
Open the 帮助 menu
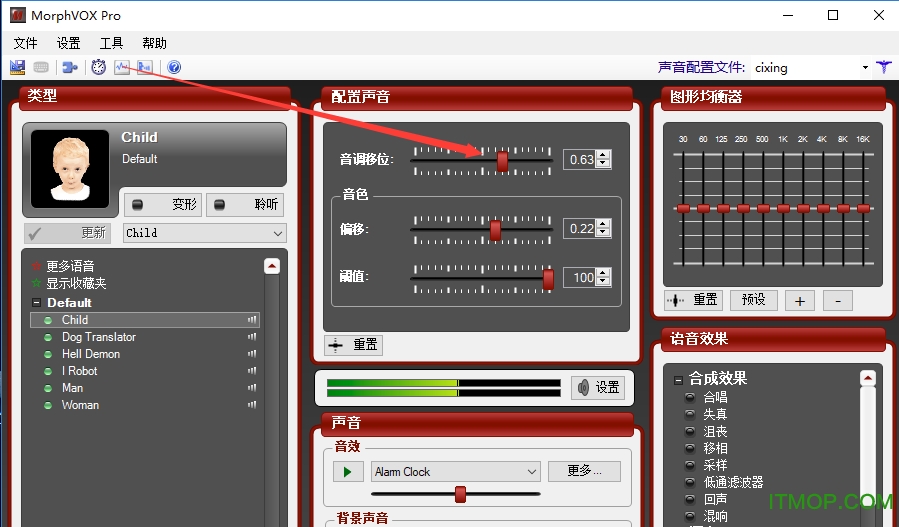coord(154,43)
